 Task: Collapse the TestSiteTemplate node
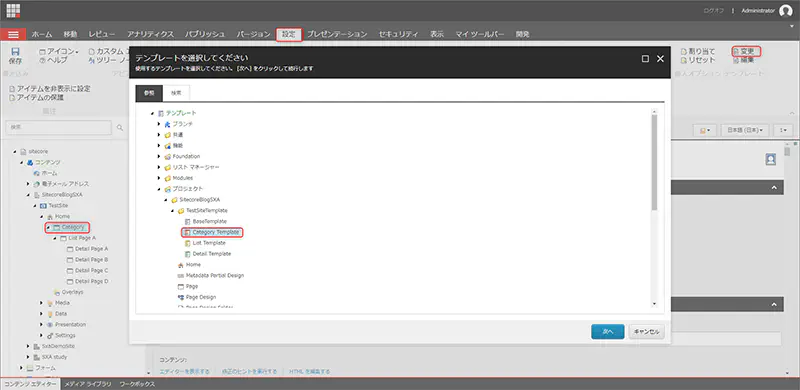[172, 210]
